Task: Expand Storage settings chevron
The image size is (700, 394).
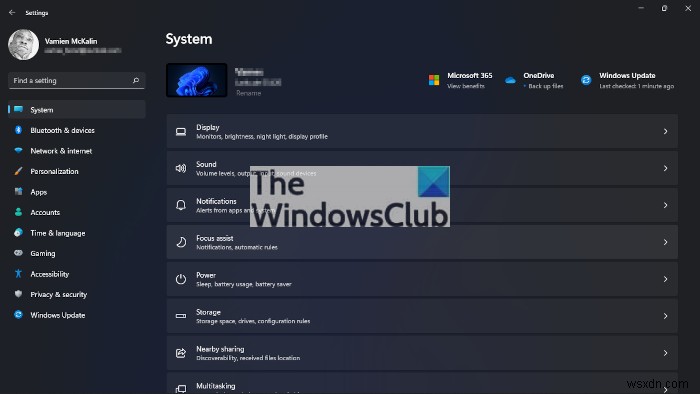Action: pyautogui.click(x=665, y=316)
